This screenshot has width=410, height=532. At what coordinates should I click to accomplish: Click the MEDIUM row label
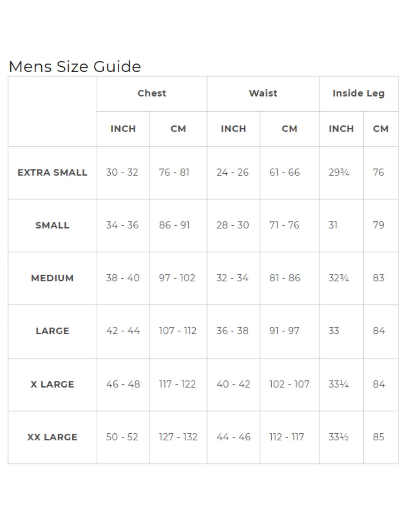tap(52, 278)
